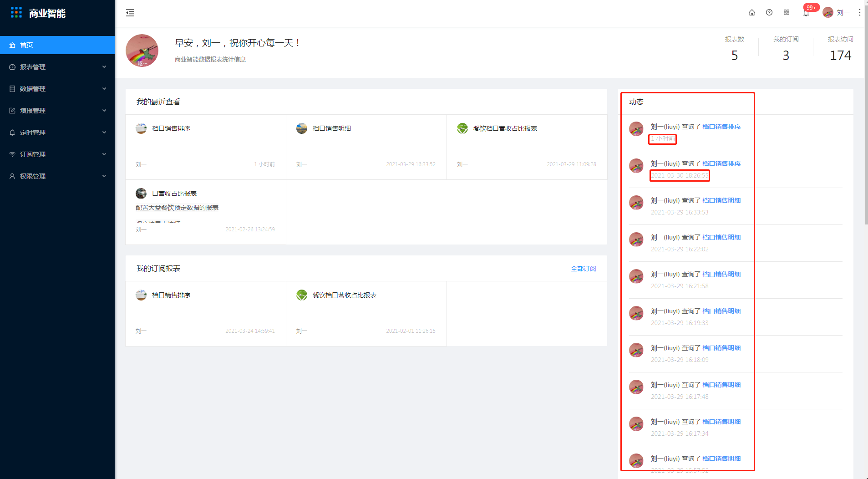This screenshot has height=479, width=868.
Task: Open notifications bell with 99+ badge
Action: [x=806, y=13]
